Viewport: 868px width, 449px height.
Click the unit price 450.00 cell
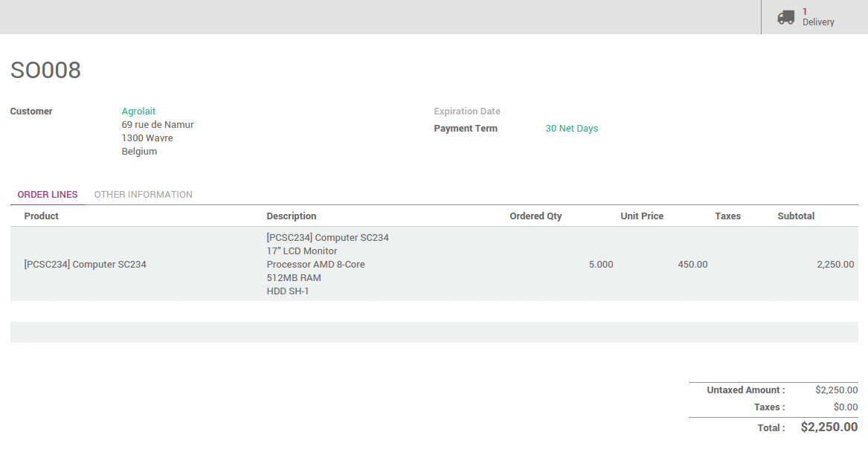[x=692, y=264]
